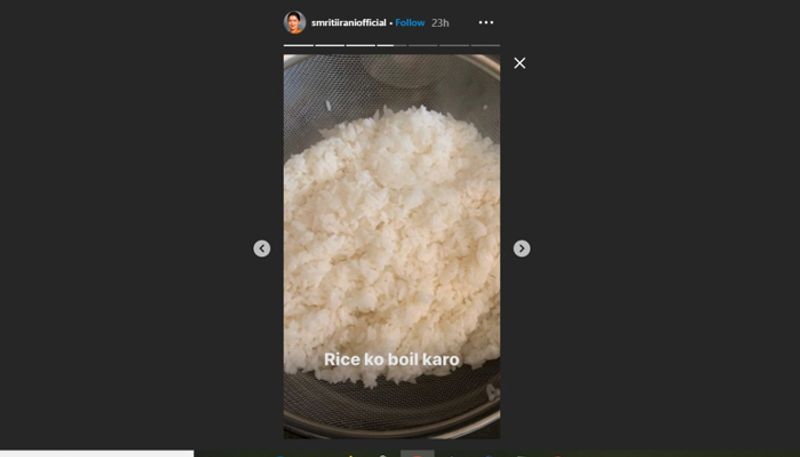Open smritiiraniofficial's profile picture avatar
Screen dimensions: 800x457
(295, 22)
